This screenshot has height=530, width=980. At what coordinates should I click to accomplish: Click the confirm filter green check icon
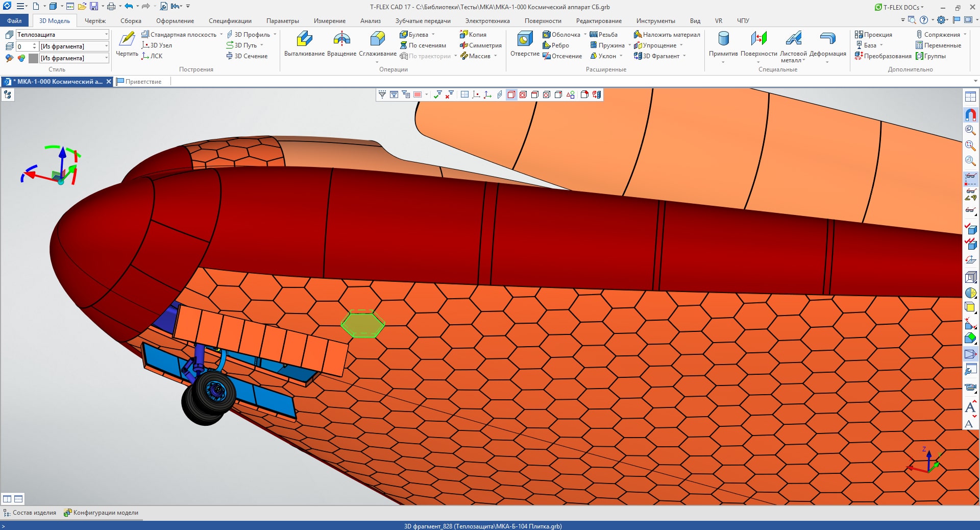[438, 94]
